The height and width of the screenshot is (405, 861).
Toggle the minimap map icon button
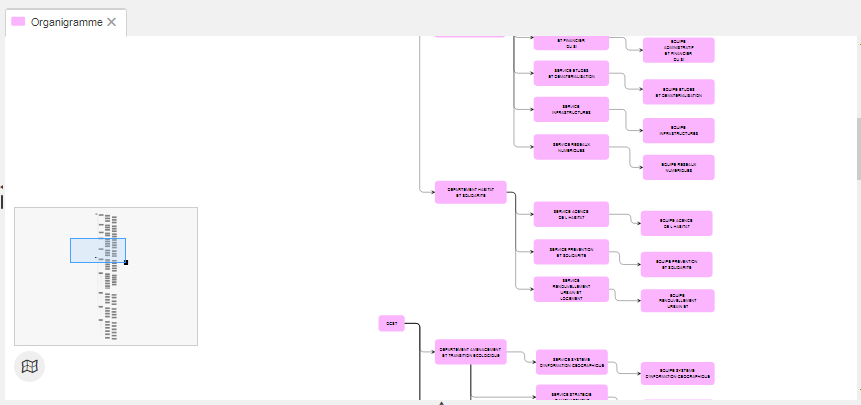30,367
